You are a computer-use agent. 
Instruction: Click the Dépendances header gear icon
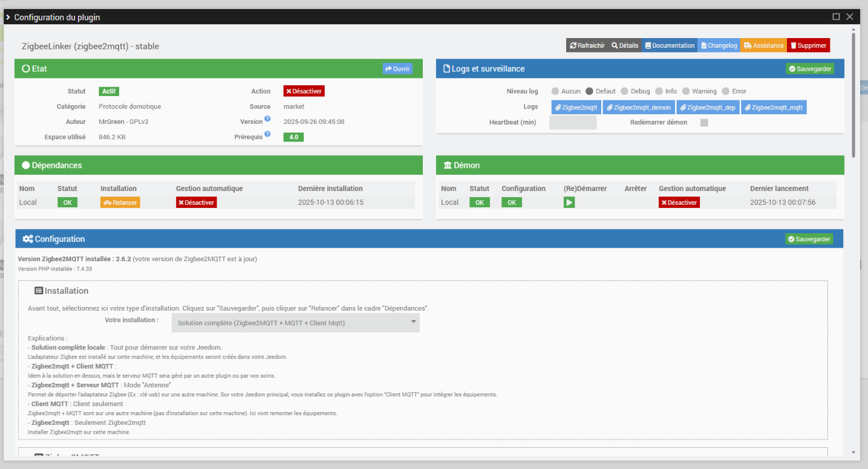(26, 165)
